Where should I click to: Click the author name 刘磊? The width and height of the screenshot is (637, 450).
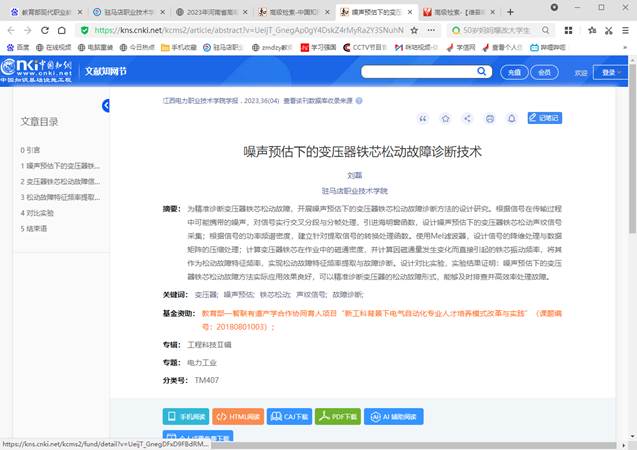click(x=354, y=175)
